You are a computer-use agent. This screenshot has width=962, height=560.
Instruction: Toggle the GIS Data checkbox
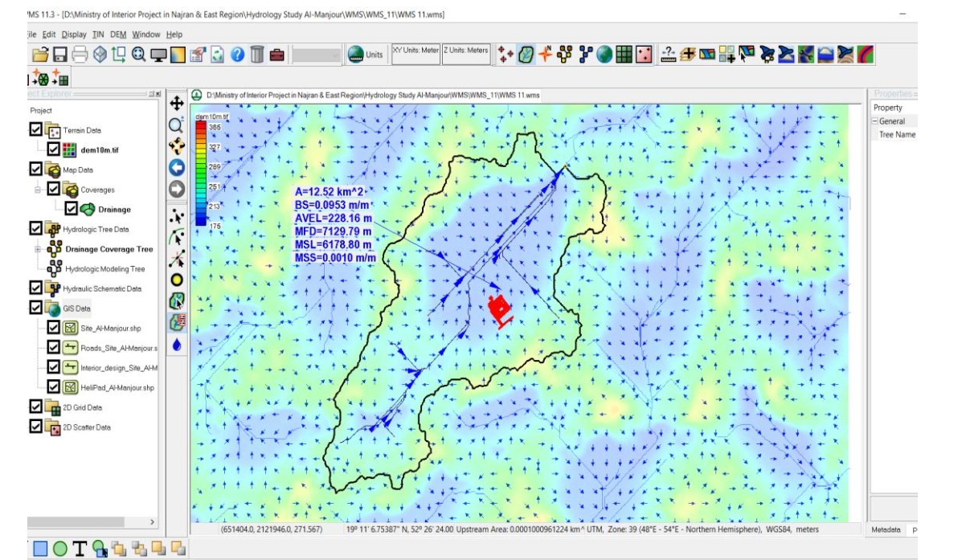click(35, 307)
